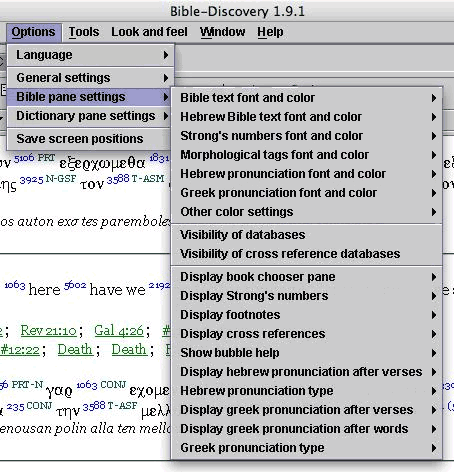Choose Save screen positions
Viewport: 454px width, 472px height.
(90, 139)
